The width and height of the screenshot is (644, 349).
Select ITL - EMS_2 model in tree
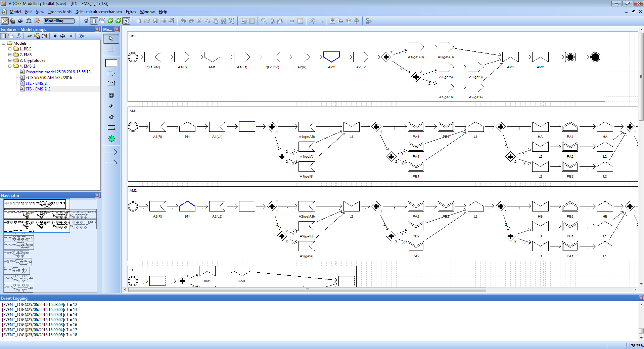(x=36, y=83)
